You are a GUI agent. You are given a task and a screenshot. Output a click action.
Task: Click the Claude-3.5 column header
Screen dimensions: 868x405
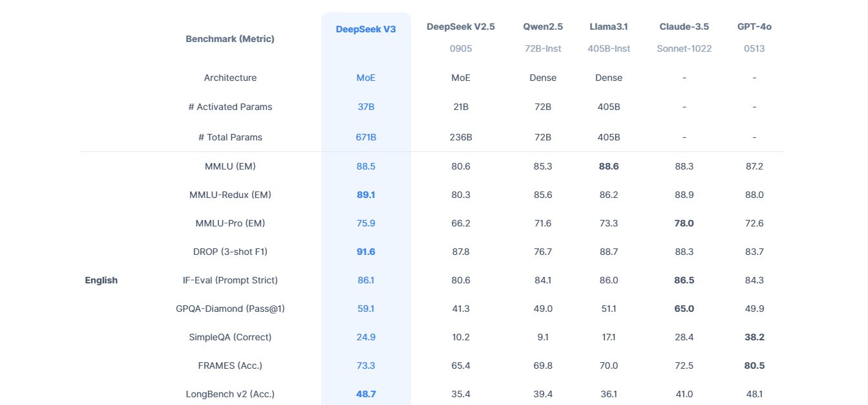point(684,27)
